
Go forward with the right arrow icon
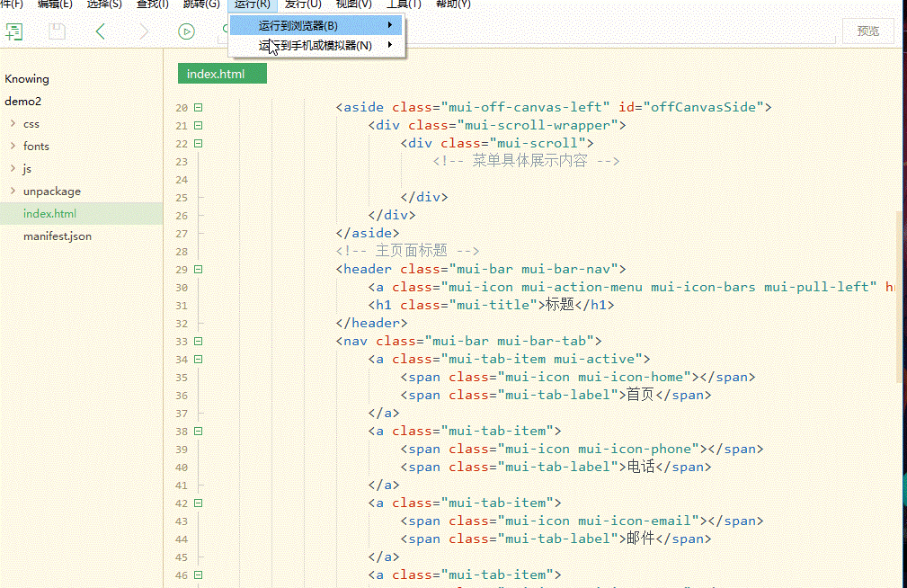[x=144, y=31]
